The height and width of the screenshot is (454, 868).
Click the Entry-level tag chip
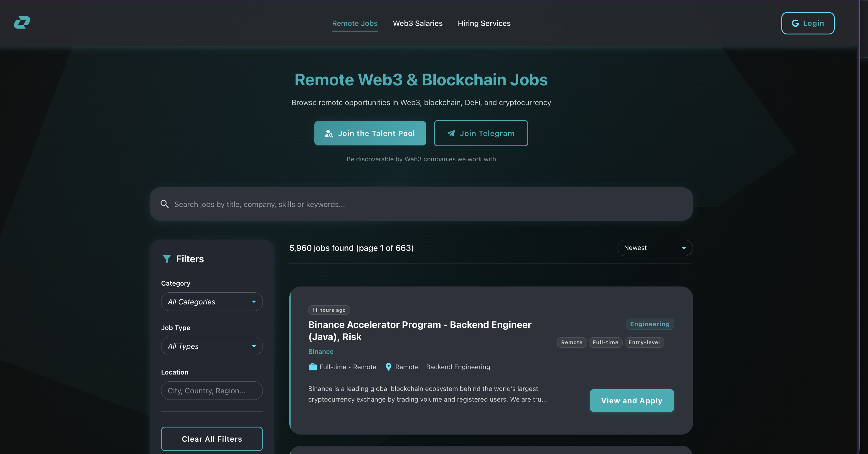644,342
